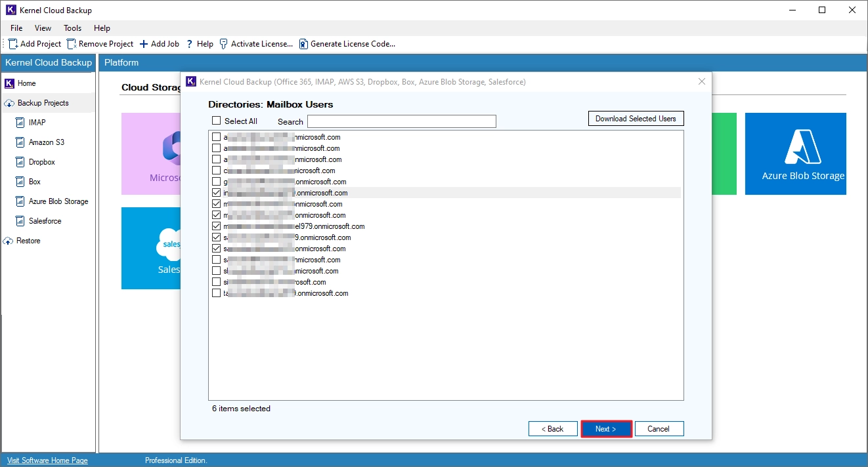Open the View menu

[x=43, y=28]
